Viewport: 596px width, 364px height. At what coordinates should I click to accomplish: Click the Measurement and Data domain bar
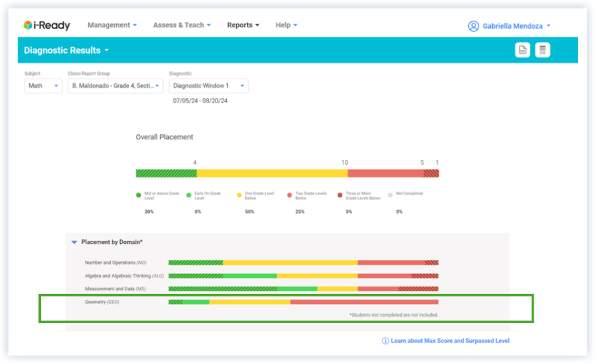pos(303,289)
